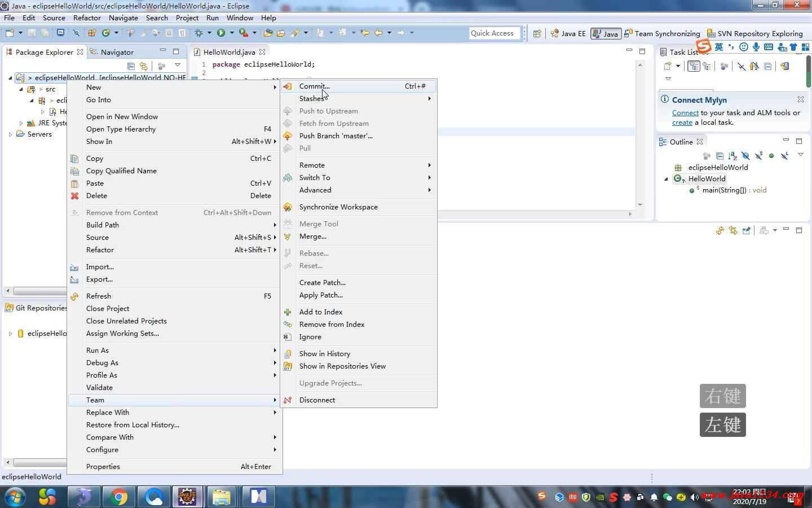Image resolution: width=812 pixels, height=508 pixels.
Task: Click Collapse All in Outline view
Action: pyautogui.click(x=720, y=155)
